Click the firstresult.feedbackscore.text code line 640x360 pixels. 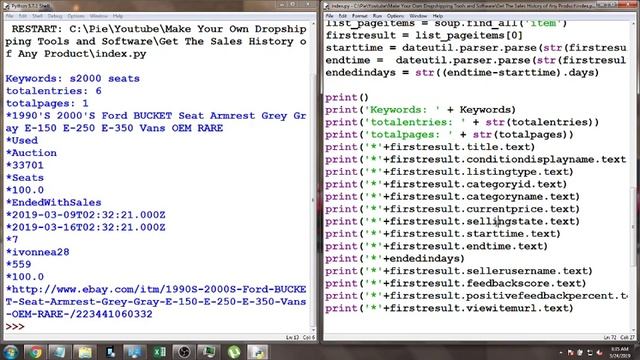[x=456, y=283]
